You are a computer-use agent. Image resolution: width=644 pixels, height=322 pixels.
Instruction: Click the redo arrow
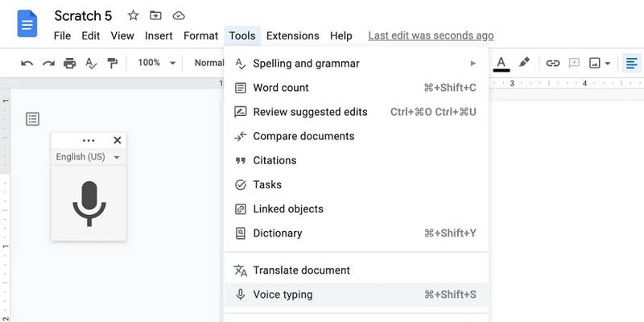(48, 64)
